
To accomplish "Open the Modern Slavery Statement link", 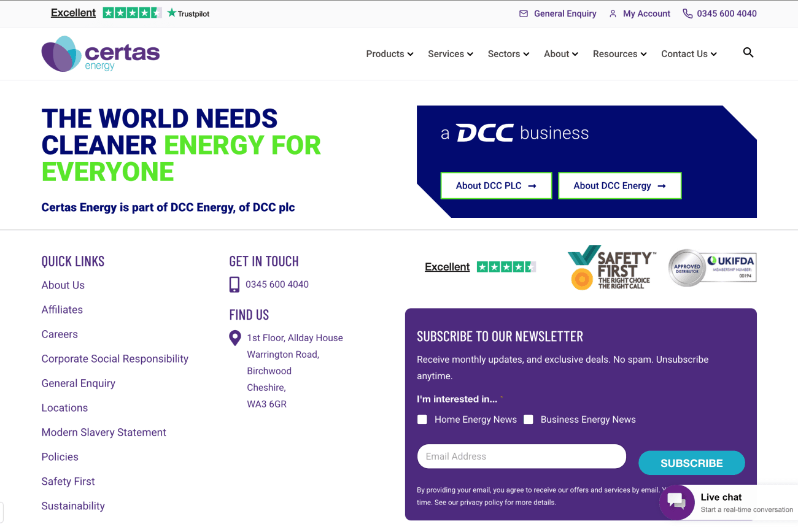I will tap(104, 433).
